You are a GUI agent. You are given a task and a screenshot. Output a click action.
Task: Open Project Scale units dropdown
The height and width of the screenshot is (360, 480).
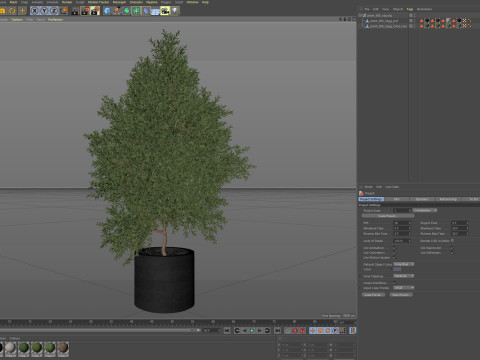pos(425,210)
